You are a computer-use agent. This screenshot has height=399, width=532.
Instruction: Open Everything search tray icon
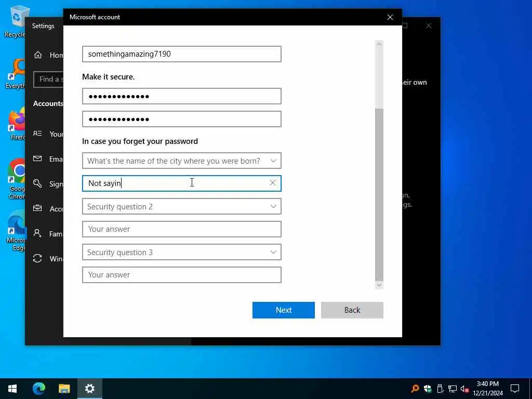point(415,389)
